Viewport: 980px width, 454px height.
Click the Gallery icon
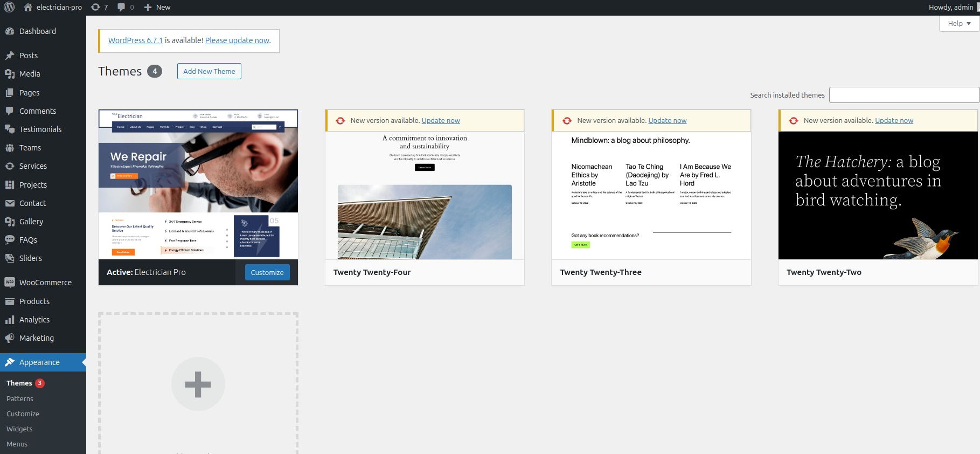(x=10, y=222)
